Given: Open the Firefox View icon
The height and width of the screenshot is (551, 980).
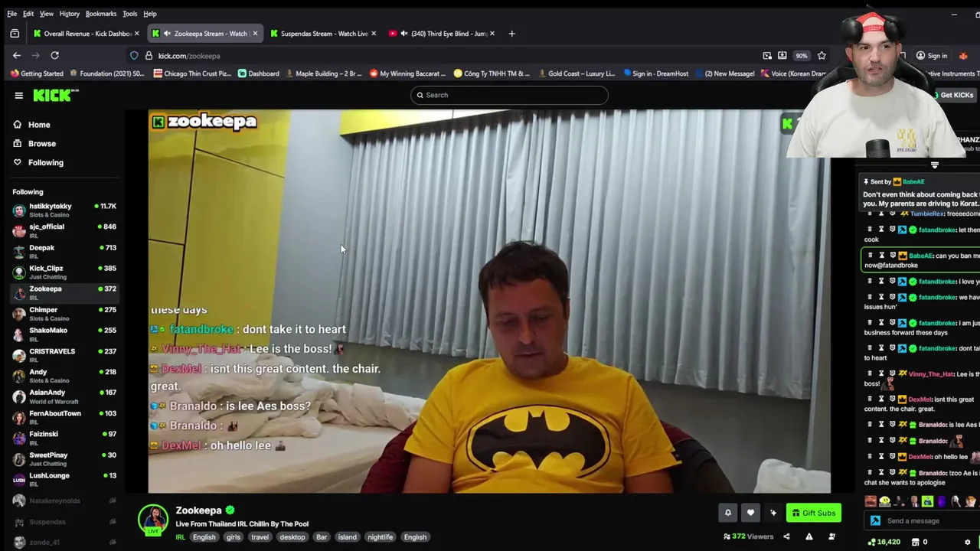Looking at the screenshot, I should (x=15, y=34).
